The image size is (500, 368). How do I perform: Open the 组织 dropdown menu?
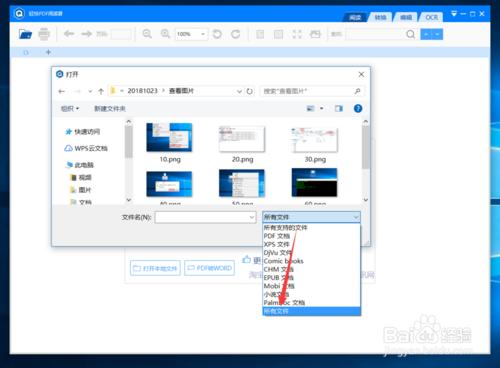pos(70,108)
